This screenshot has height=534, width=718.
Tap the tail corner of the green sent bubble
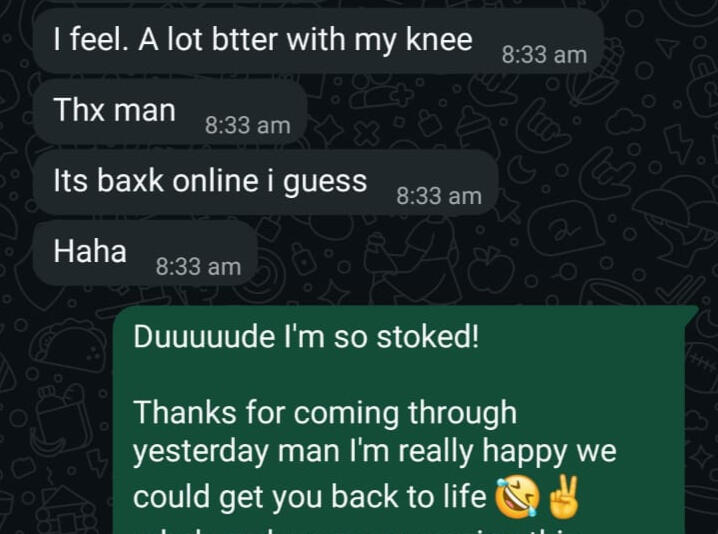[691, 313]
